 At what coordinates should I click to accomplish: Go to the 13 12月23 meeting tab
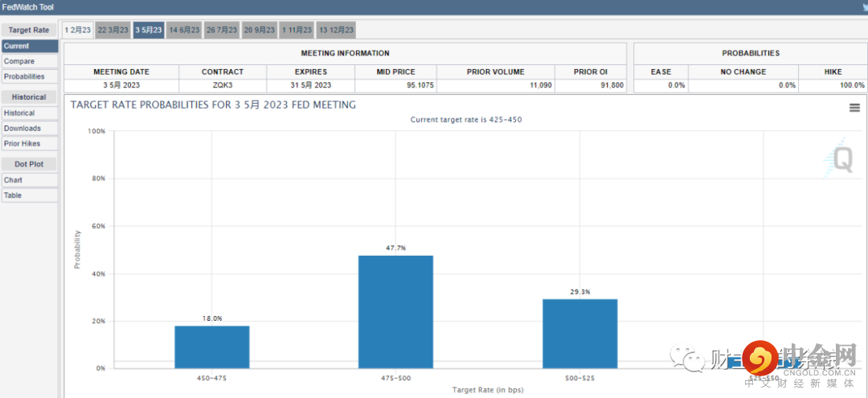pyautogui.click(x=336, y=30)
